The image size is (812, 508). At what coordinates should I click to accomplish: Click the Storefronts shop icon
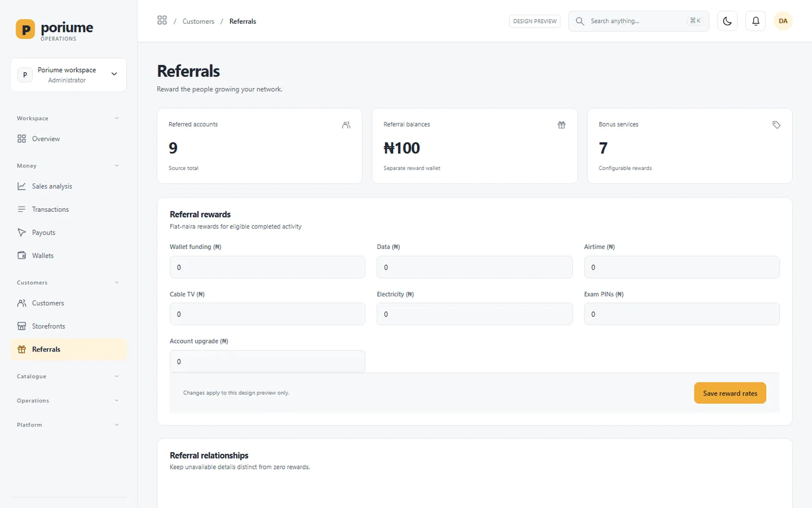pos(21,326)
